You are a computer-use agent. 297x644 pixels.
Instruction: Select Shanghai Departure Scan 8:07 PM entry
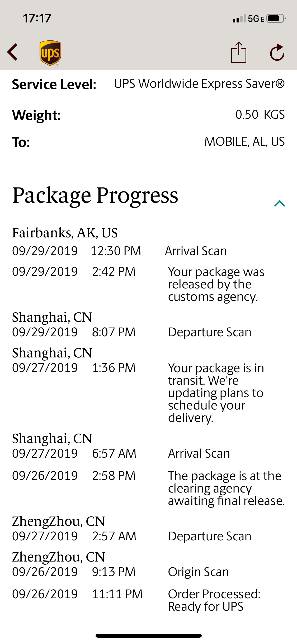point(148,332)
